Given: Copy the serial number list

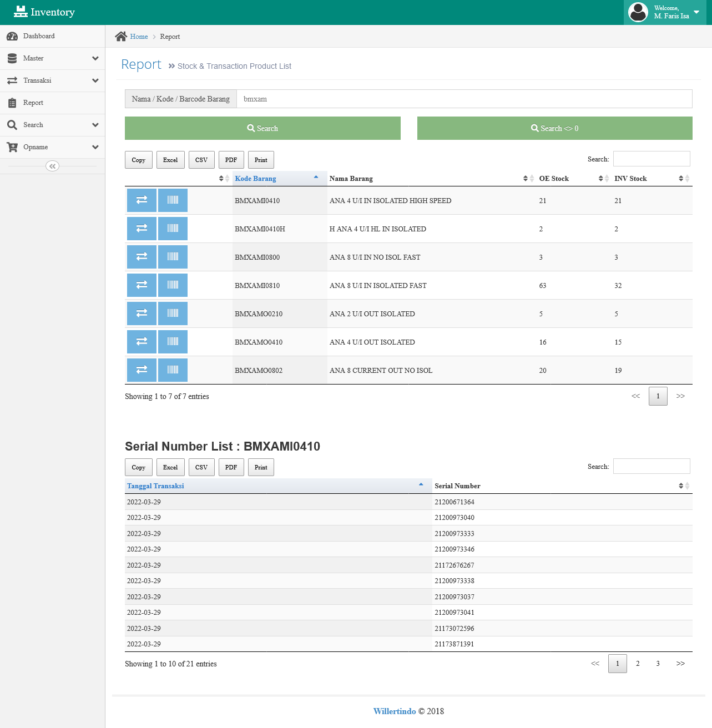Looking at the screenshot, I should point(139,467).
